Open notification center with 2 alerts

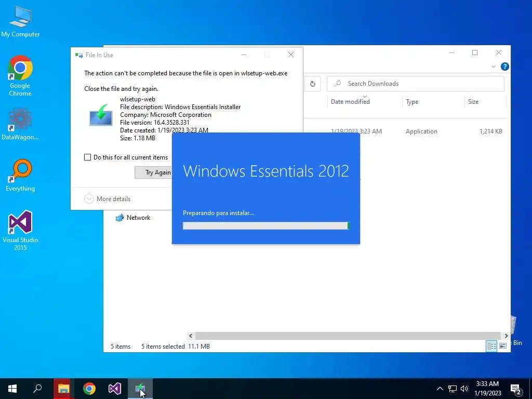[x=516, y=389]
